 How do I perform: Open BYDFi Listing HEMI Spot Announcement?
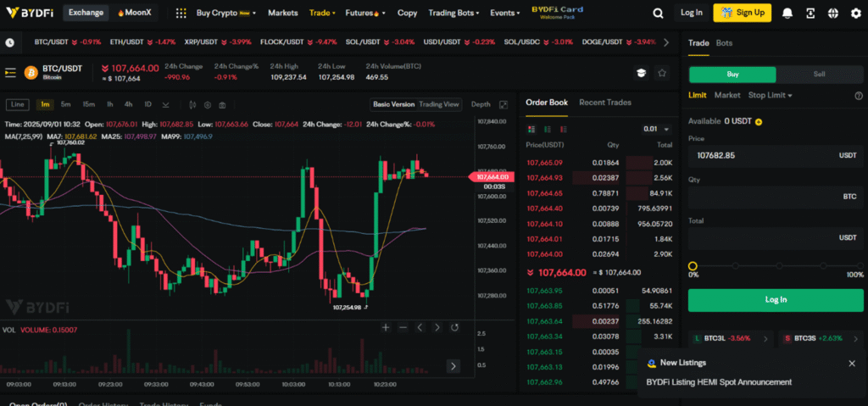click(x=719, y=382)
